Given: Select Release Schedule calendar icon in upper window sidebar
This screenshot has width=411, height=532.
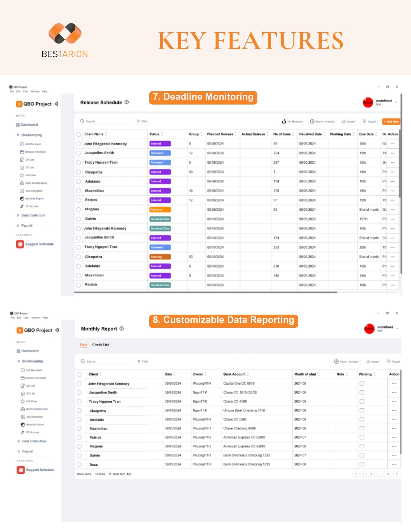Looking at the screenshot, I should (22, 152).
